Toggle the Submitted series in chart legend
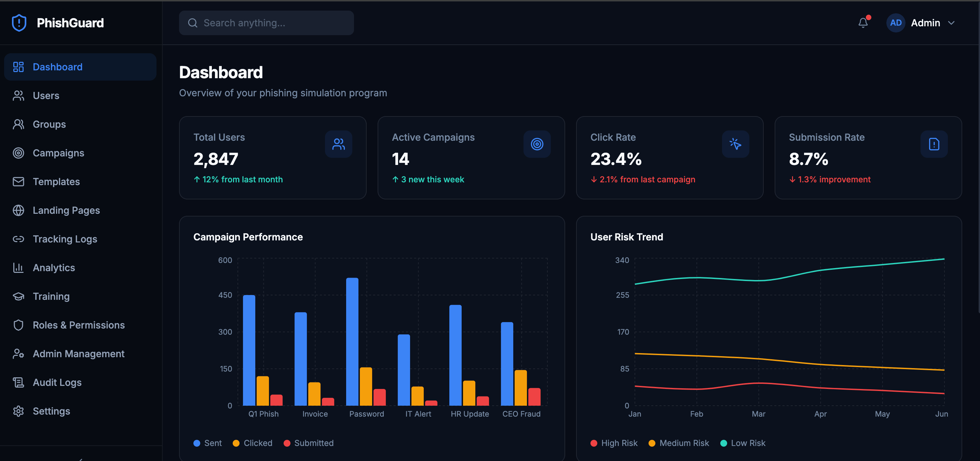The image size is (980, 461). click(x=309, y=443)
